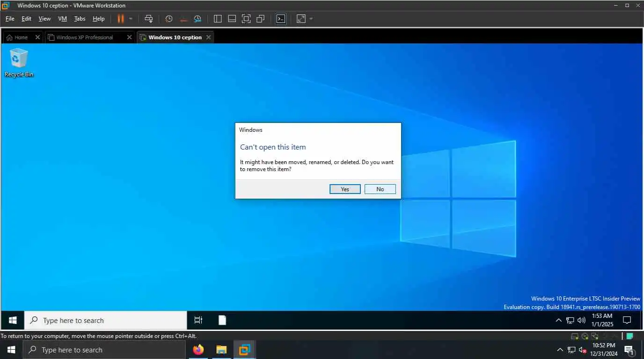Click Yes to remove the item
This screenshot has height=359, width=644.
345,189
